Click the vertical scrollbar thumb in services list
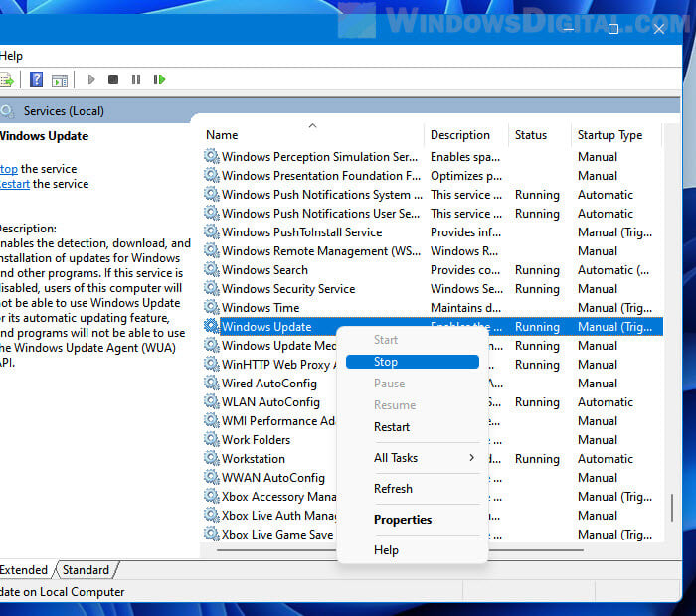696x616 pixels. point(672,508)
